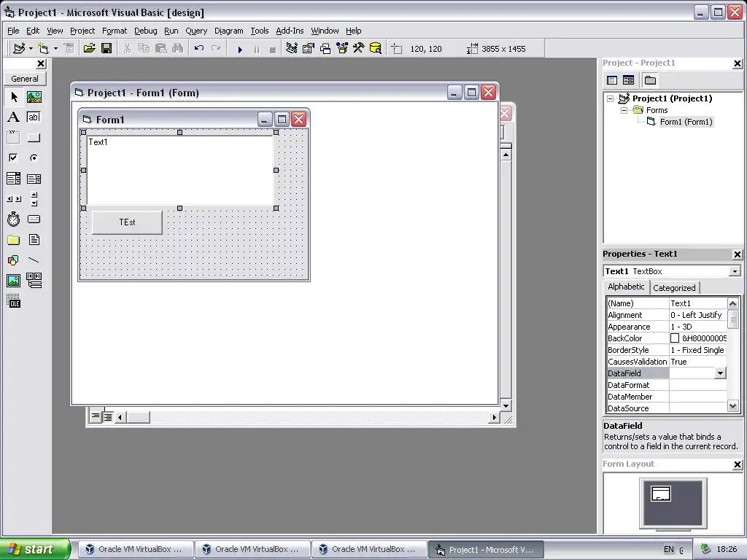Select the Data control tool in toolbox
This screenshot has width=747, height=560.
pos(34,281)
